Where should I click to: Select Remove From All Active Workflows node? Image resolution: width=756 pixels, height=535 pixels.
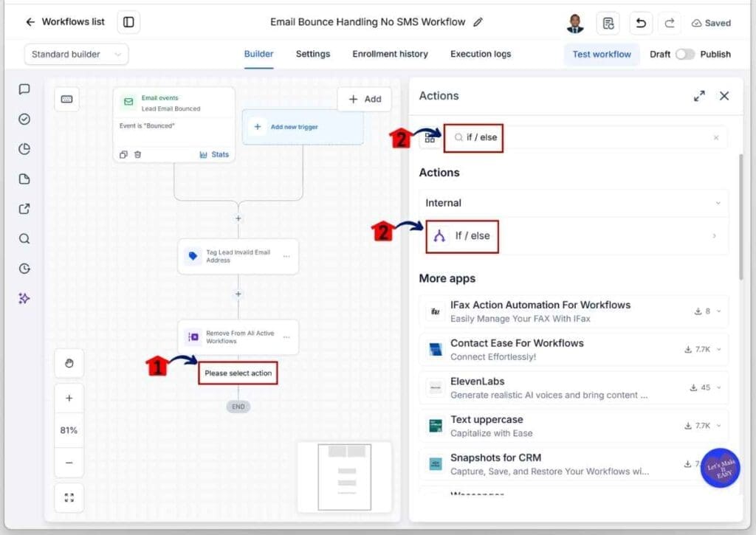(238, 337)
